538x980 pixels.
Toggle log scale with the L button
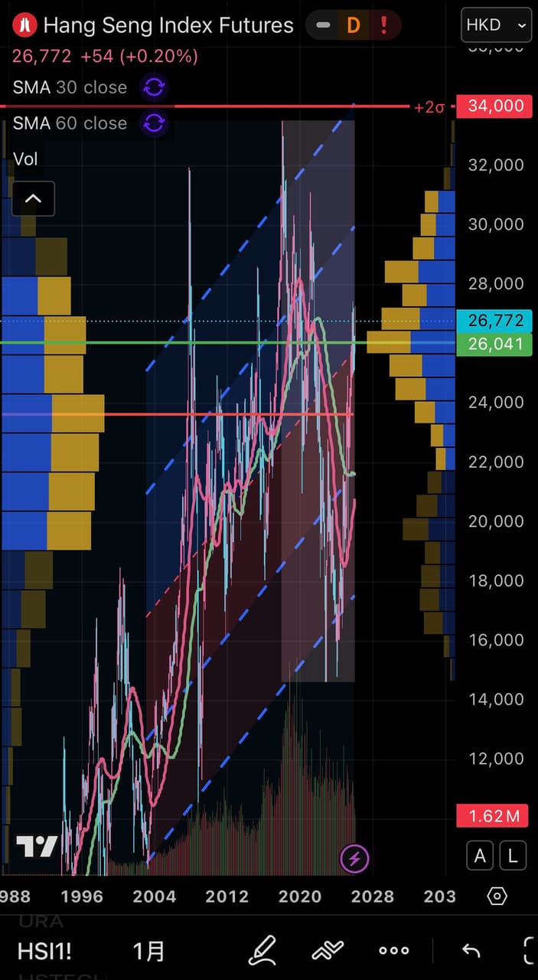[513, 856]
